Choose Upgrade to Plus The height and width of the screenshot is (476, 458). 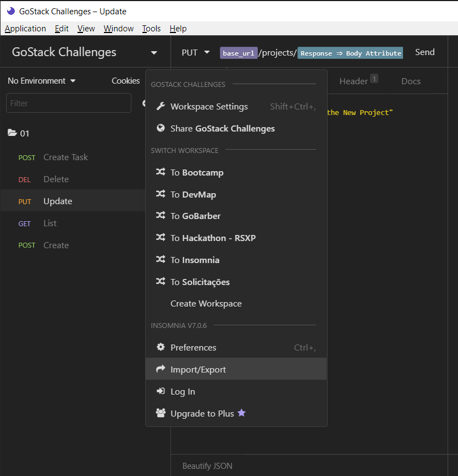[x=236, y=413]
